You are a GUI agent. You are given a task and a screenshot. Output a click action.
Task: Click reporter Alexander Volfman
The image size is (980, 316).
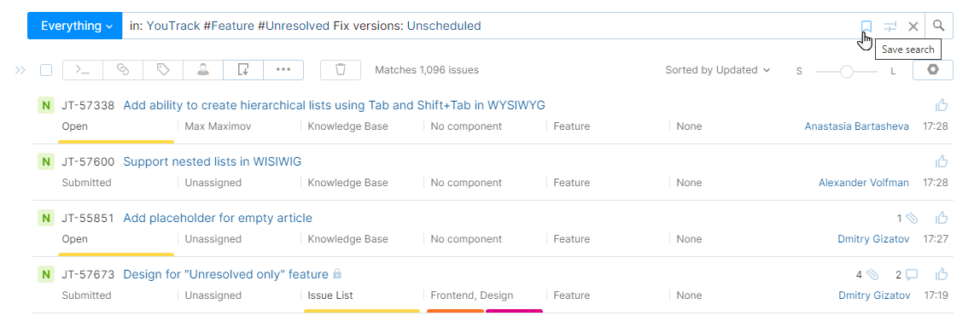tap(864, 183)
